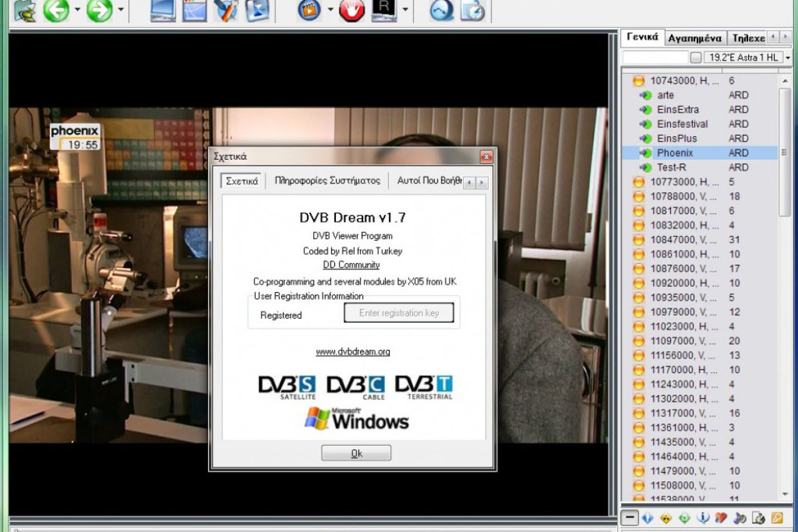
Task: Switch to the Αγαπημένα tab
Action: pos(695,38)
